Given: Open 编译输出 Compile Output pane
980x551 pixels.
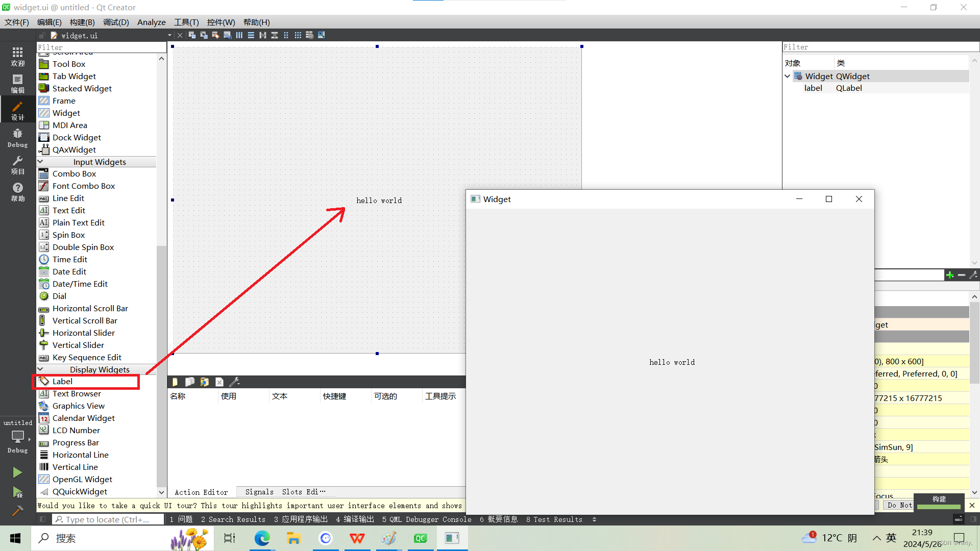Looking at the screenshot, I should click(355, 519).
